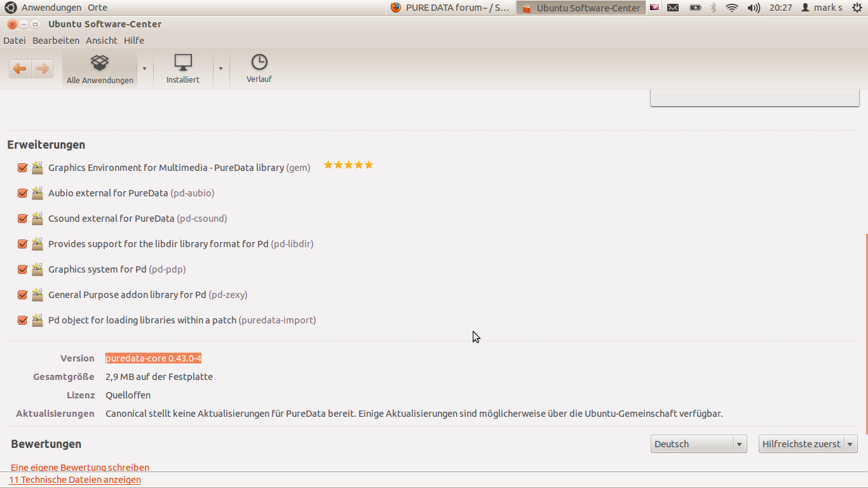Uncheck the pd-zexy addon library extension
The width and height of the screenshot is (868, 488).
pos(22,295)
